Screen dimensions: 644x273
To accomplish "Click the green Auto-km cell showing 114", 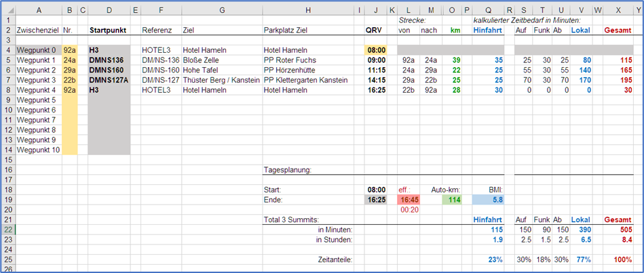I will point(451,200).
